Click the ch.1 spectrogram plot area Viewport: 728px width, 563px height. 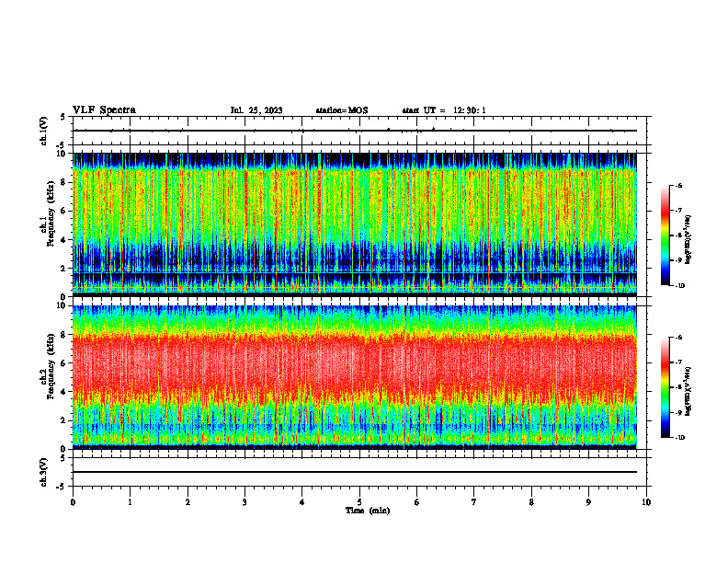tap(355, 224)
